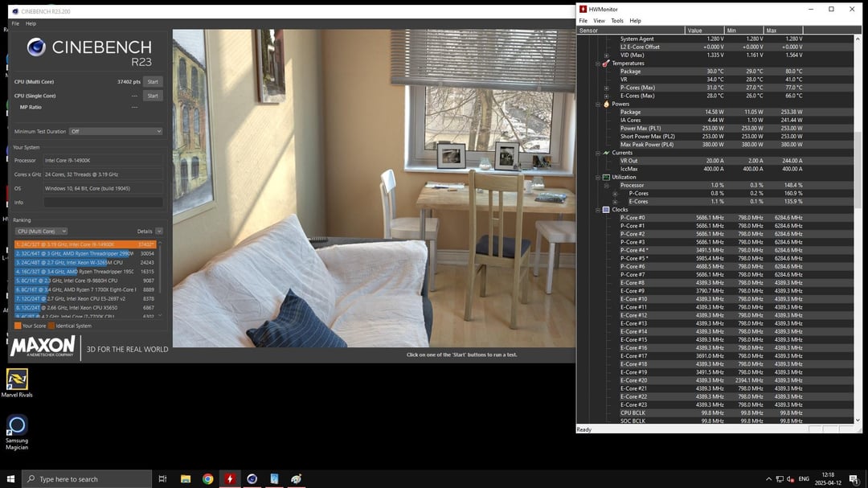Click the Min column header
Viewport: 868px width, 488px height.
tap(743, 31)
